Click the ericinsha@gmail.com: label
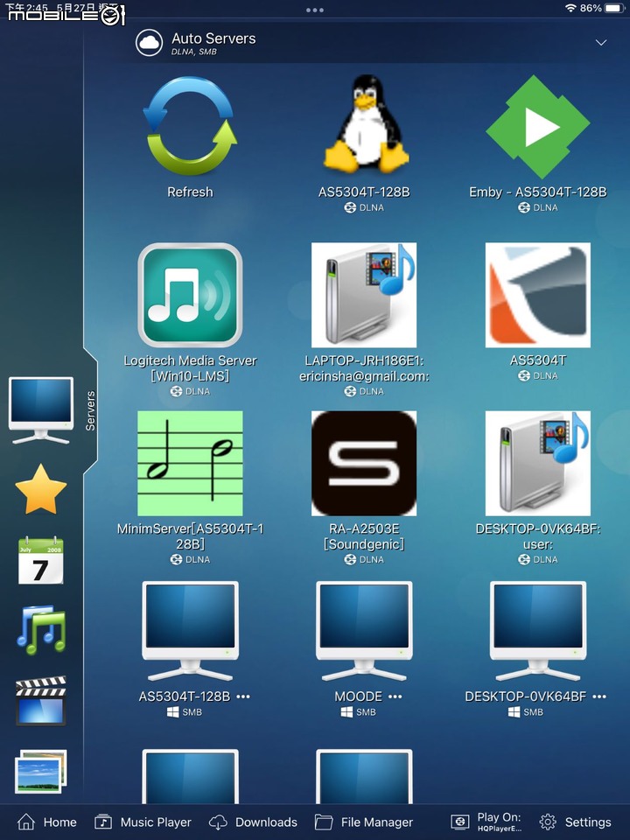Screen dimensions: 630x840 (364, 376)
